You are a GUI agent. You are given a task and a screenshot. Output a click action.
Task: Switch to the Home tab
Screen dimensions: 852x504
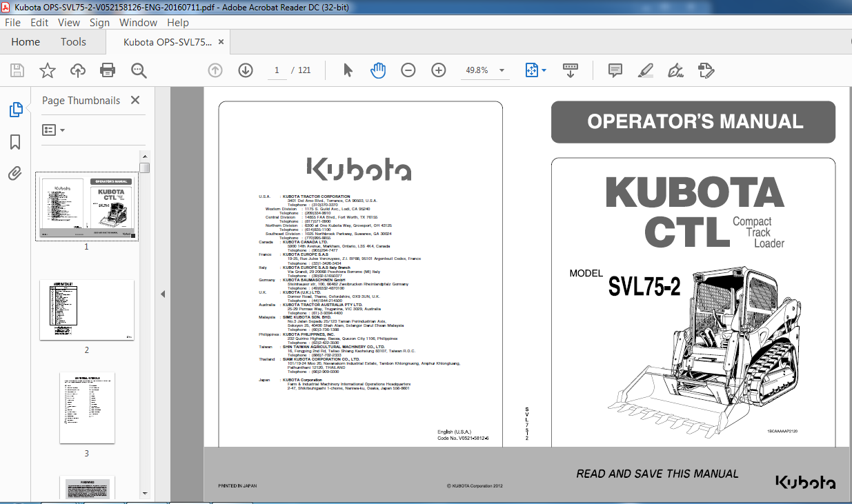26,42
